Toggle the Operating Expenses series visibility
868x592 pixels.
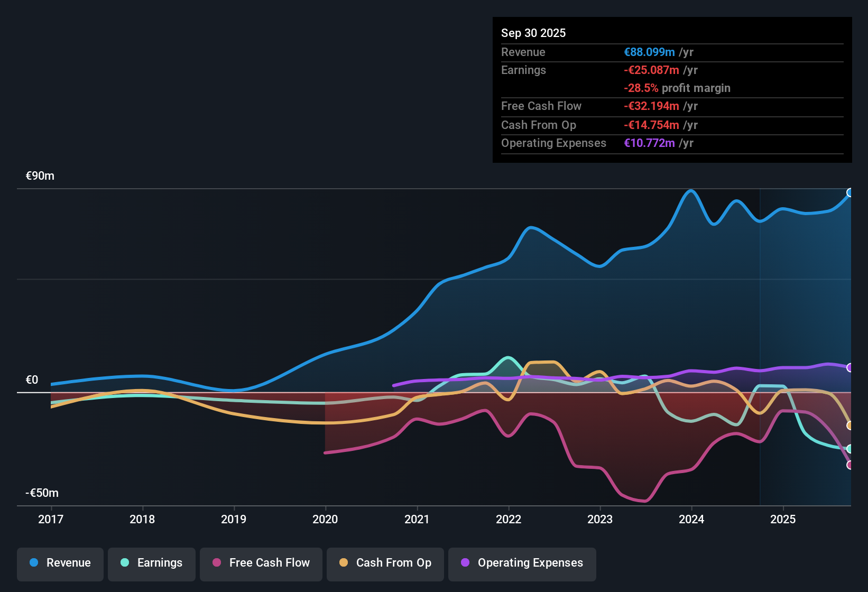pos(522,564)
